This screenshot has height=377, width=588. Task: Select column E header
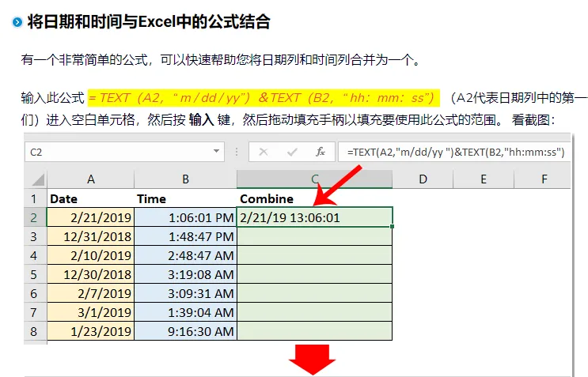click(484, 179)
